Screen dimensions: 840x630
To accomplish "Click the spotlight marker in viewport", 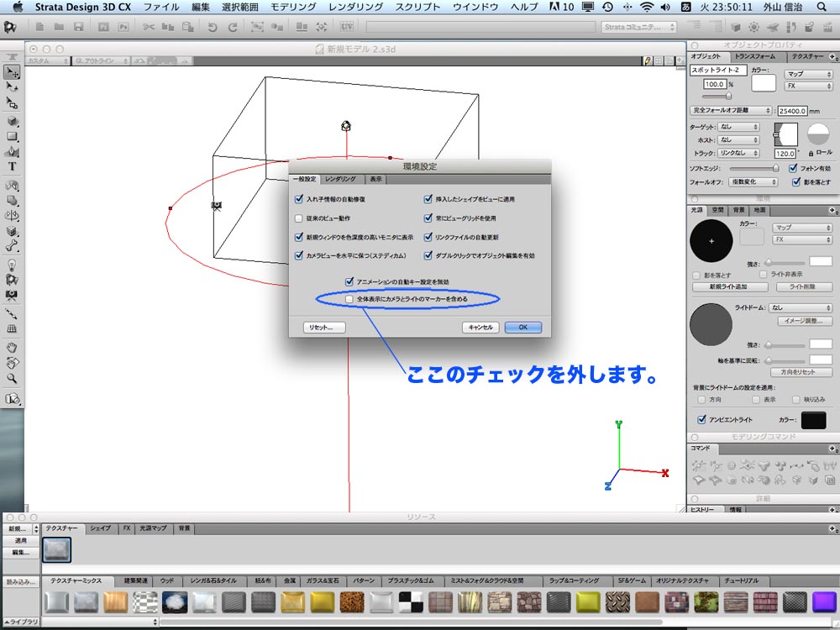I will coord(346,126).
